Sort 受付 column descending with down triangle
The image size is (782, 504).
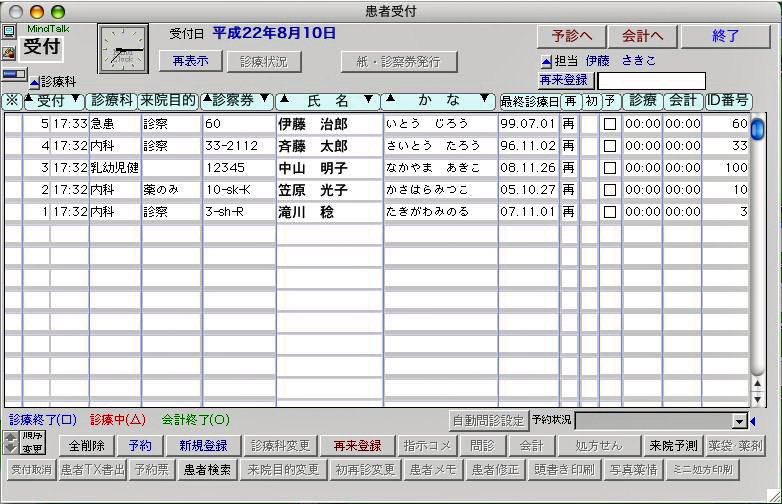[76, 98]
